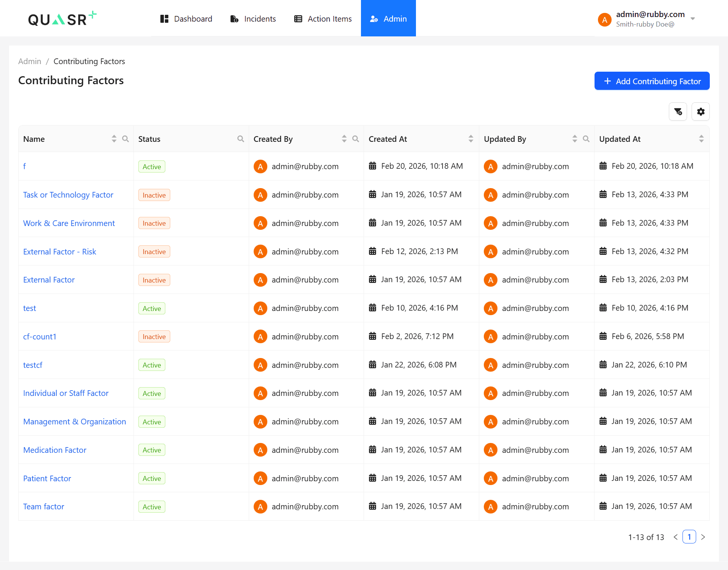Click the user avatar in top bar

604,19
